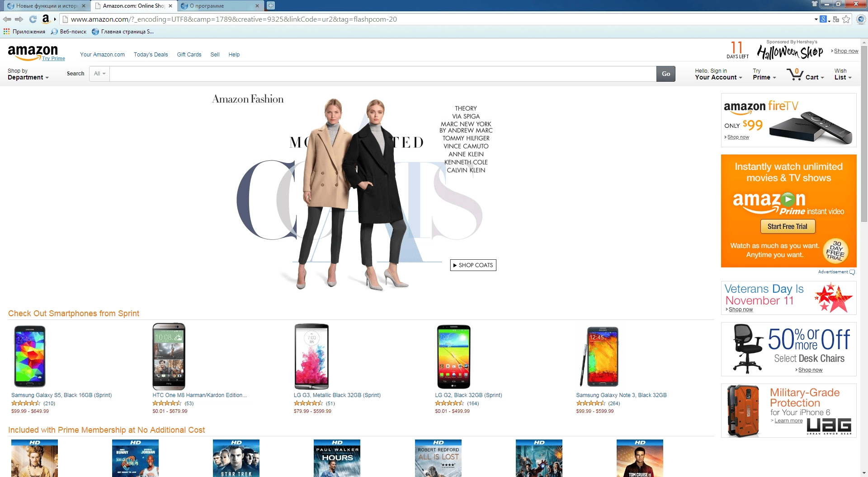Click Fire TV 'Shop now' link
The width and height of the screenshot is (868, 477).
point(738,137)
